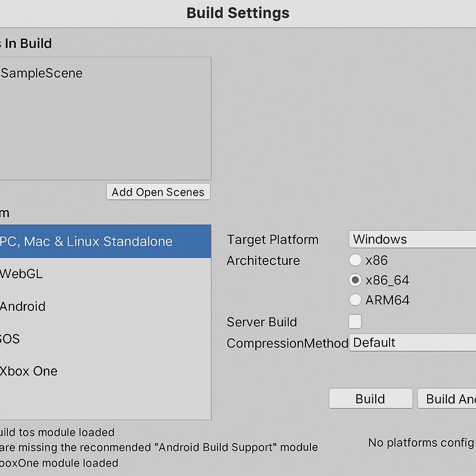This screenshot has width=476, height=476.
Task: Click the platforms configuration status text
Action: pyautogui.click(x=421, y=443)
